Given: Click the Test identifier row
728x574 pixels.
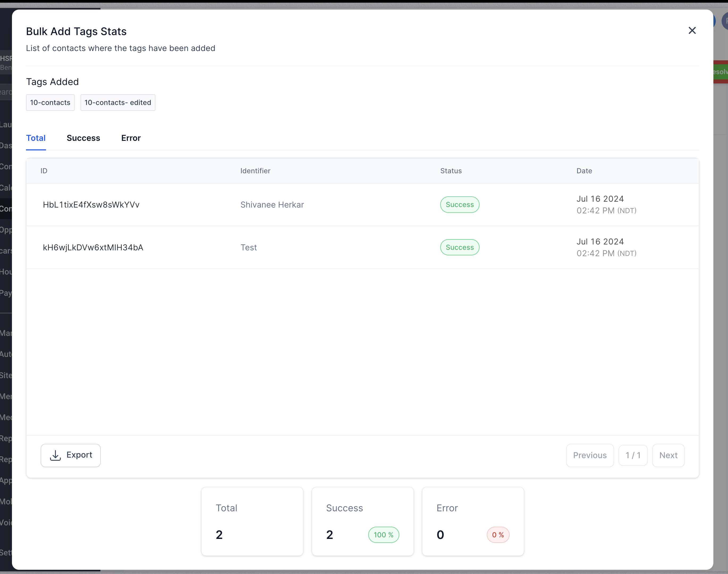Looking at the screenshot, I should point(249,247).
